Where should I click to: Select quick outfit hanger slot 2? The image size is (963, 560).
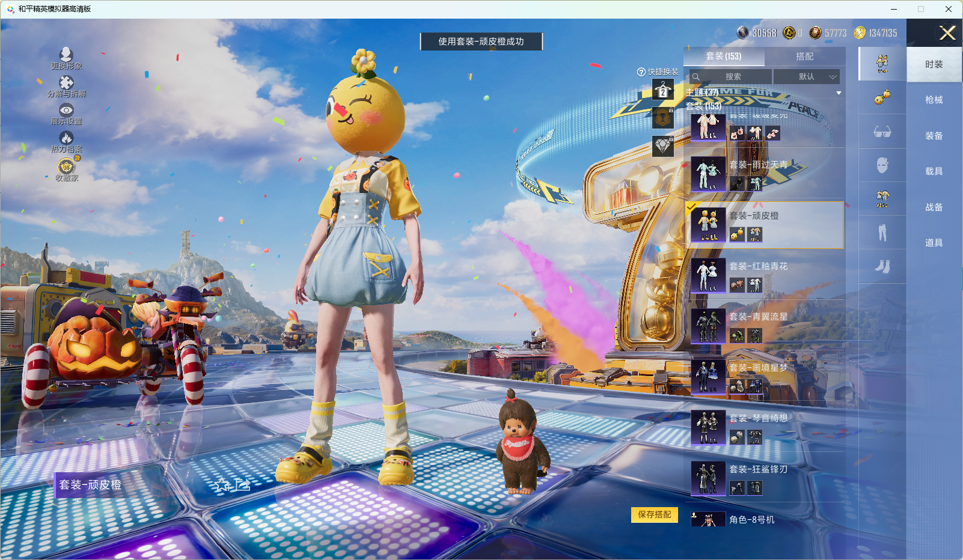pos(663,90)
